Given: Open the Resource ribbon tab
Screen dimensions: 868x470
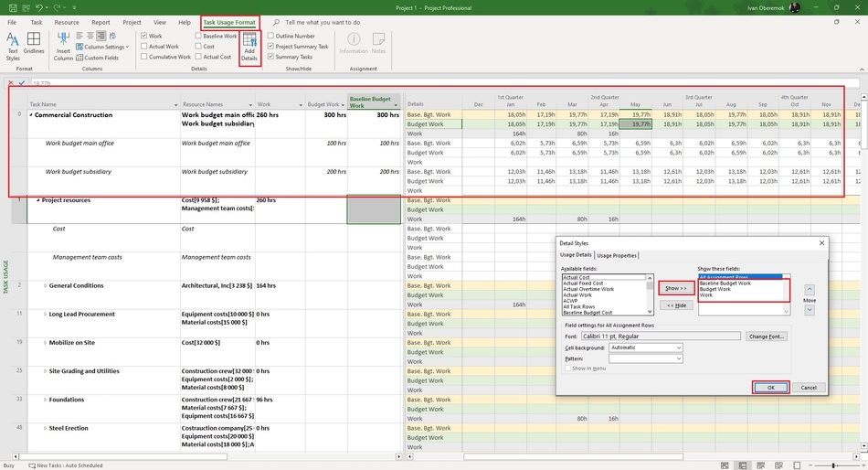Looking at the screenshot, I should pyautogui.click(x=67, y=22).
